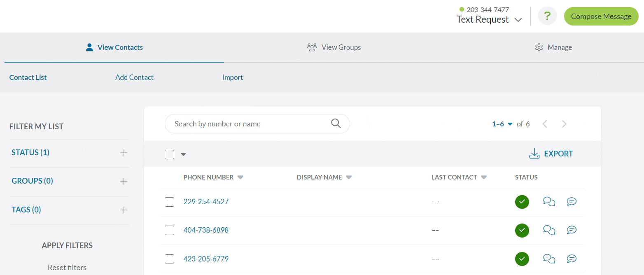Check the select-all checkbox above the contact list
The image size is (644, 275).
point(169,154)
